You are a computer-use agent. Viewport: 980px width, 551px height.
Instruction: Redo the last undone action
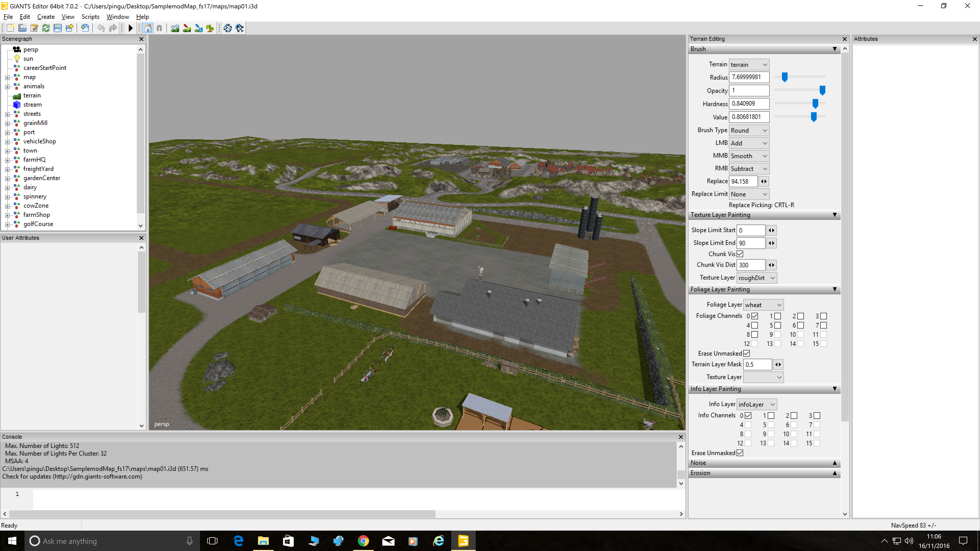(113, 28)
